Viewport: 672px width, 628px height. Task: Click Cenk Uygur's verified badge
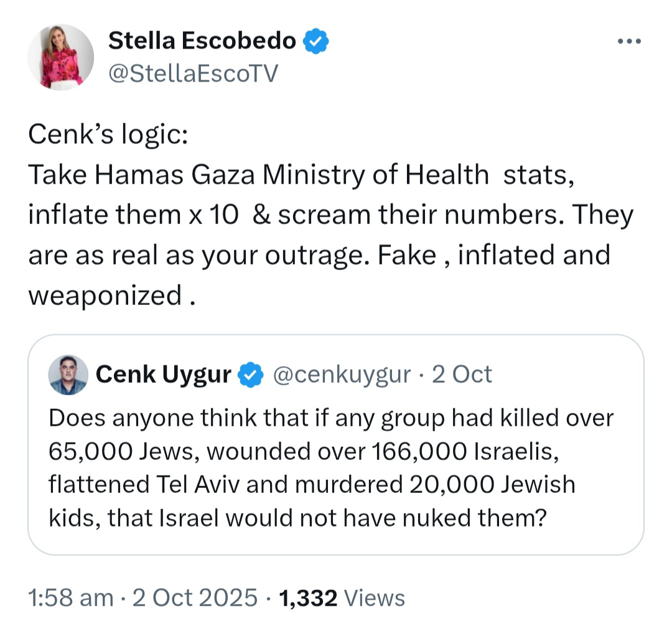coord(251,375)
